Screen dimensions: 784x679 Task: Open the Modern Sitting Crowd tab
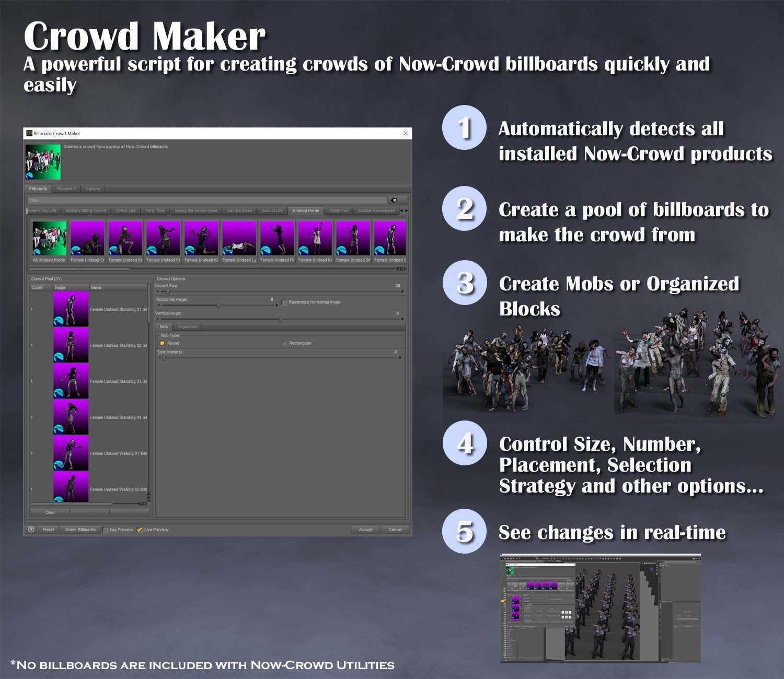point(86,210)
